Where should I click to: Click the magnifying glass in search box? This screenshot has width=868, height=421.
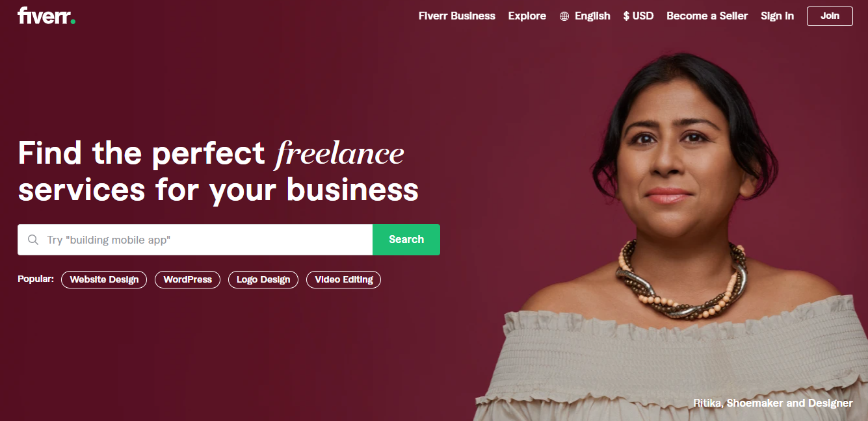pyautogui.click(x=33, y=240)
